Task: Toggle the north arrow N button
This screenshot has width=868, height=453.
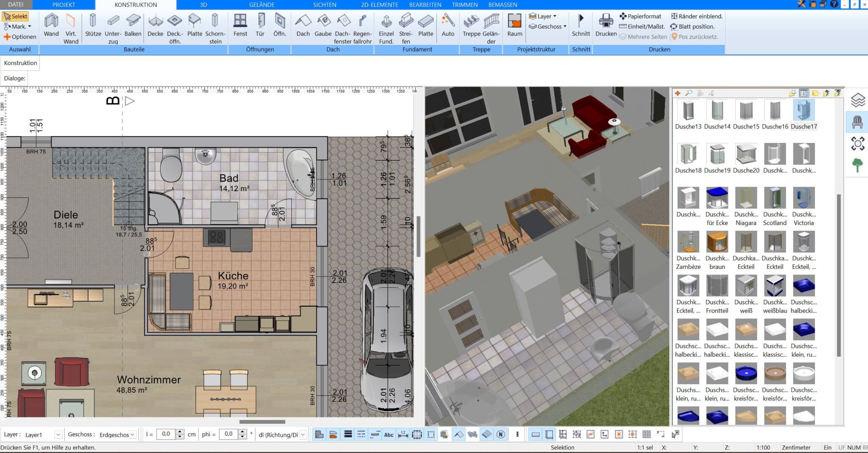Action: point(501,434)
